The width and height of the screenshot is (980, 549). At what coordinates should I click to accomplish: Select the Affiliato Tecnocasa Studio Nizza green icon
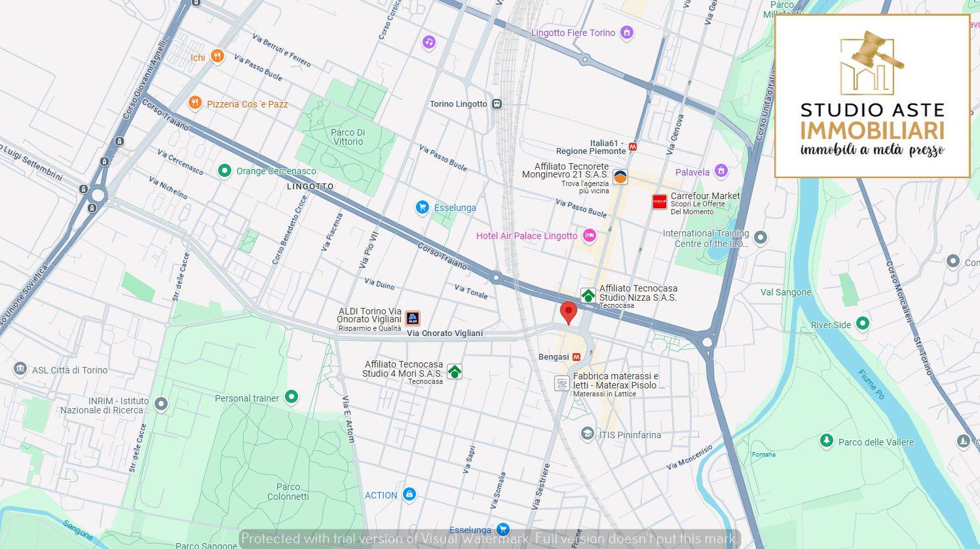(x=588, y=295)
